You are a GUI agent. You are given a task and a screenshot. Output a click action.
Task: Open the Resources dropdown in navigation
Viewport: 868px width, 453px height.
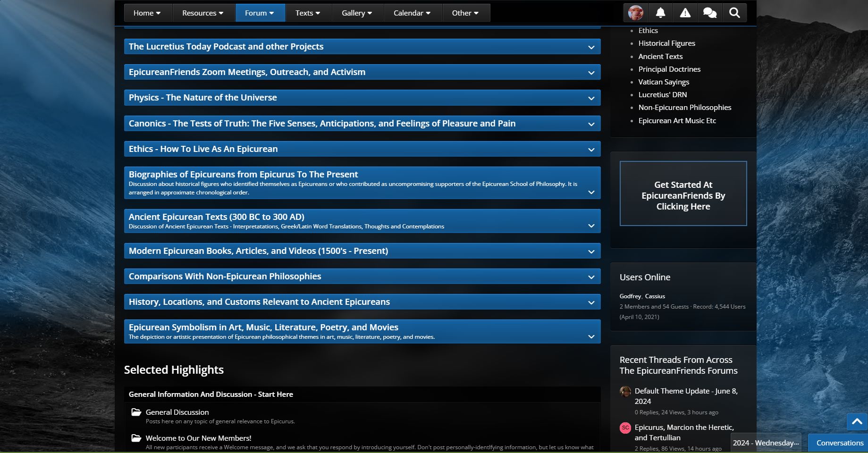click(203, 13)
